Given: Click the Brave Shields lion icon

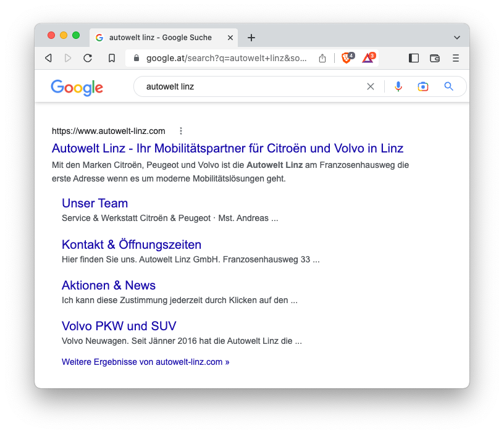Looking at the screenshot, I should click(x=347, y=58).
